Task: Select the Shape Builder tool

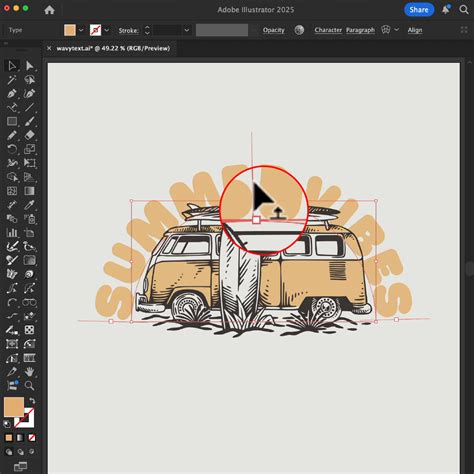Action: pos(12,177)
